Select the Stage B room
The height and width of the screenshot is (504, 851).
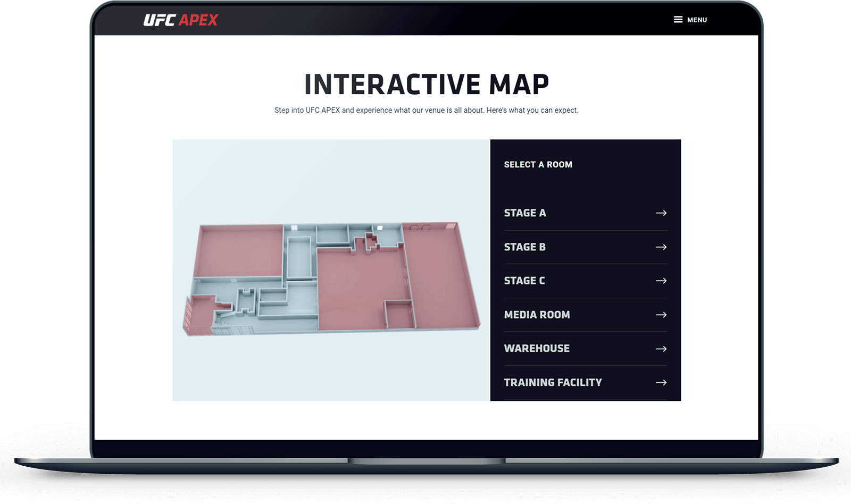click(x=585, y=247)
